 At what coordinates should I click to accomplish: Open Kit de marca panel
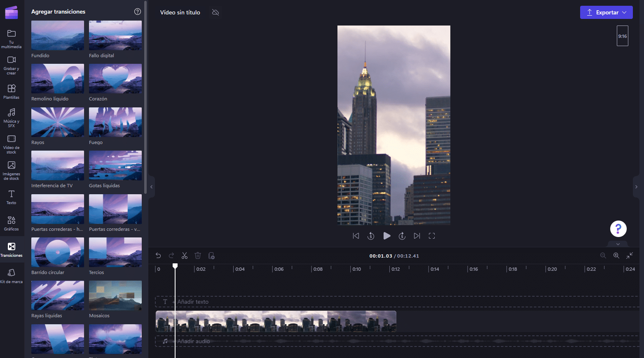pyautogui.click(x=12, y=276)
